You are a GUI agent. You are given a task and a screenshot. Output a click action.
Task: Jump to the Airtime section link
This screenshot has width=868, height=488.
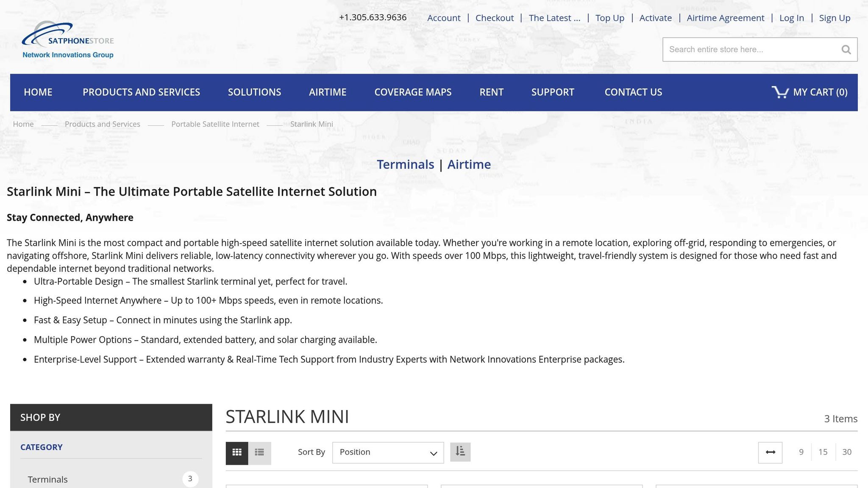point(469,164)
